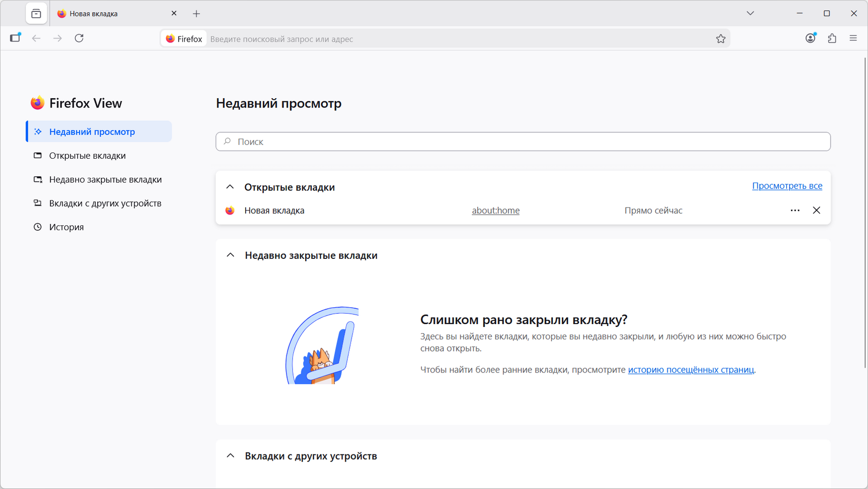Select История in the sidebar
The height and width of the screenshot is (489, 868).
[66, 227]
